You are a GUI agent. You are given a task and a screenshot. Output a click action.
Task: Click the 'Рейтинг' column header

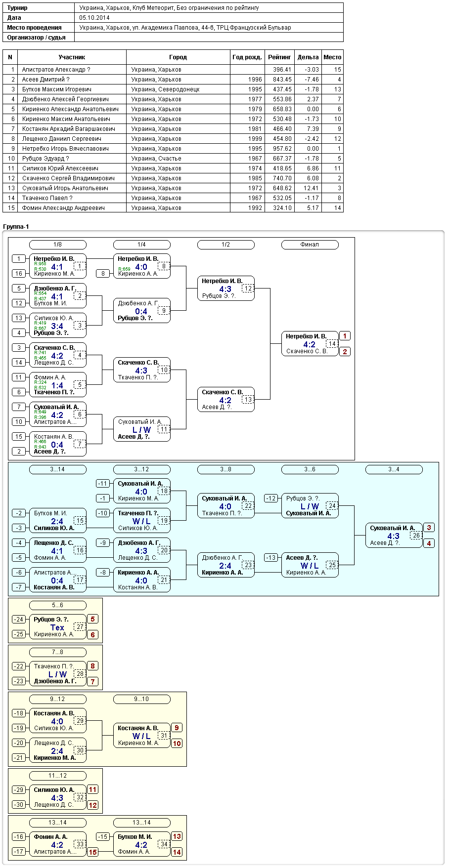pyautogui.click(x=279, y=57)
